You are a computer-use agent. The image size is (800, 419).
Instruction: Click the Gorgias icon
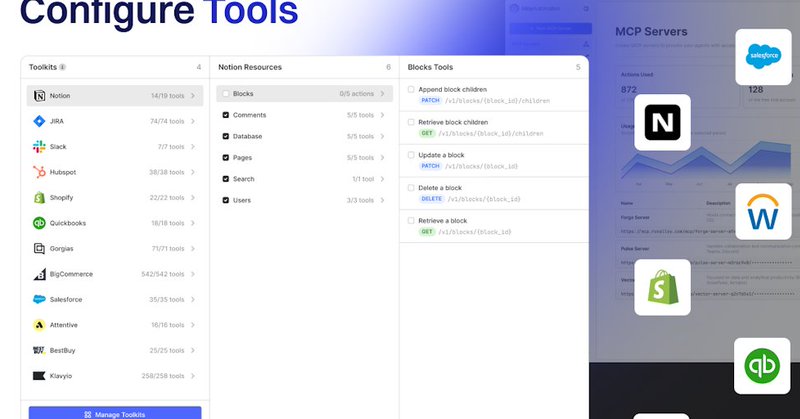[x=39, y=249]
